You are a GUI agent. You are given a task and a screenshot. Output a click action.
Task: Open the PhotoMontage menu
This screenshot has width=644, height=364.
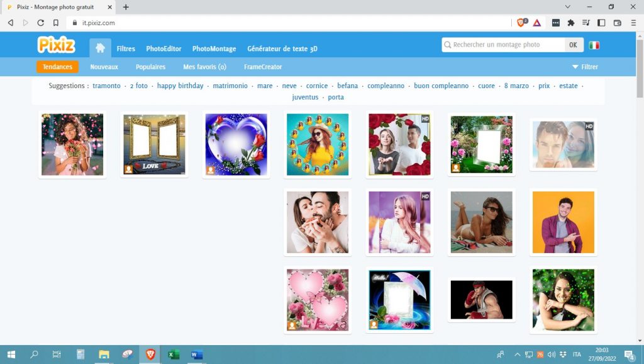pos(214,48)
